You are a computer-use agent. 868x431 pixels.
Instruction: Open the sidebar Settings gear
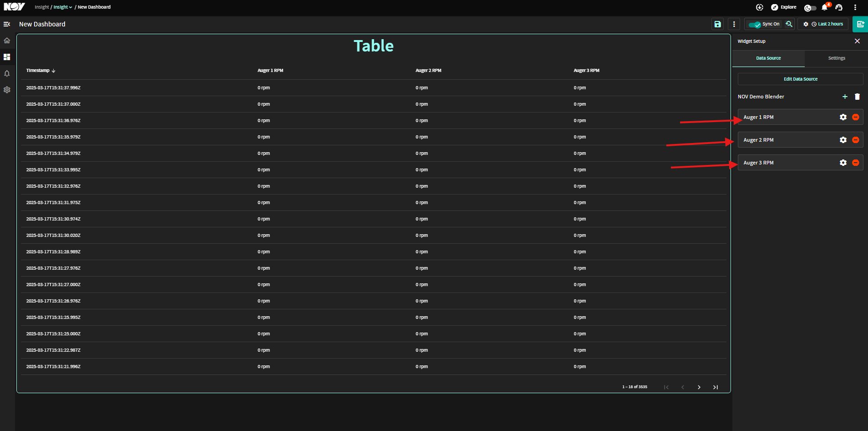coord(7,90)
